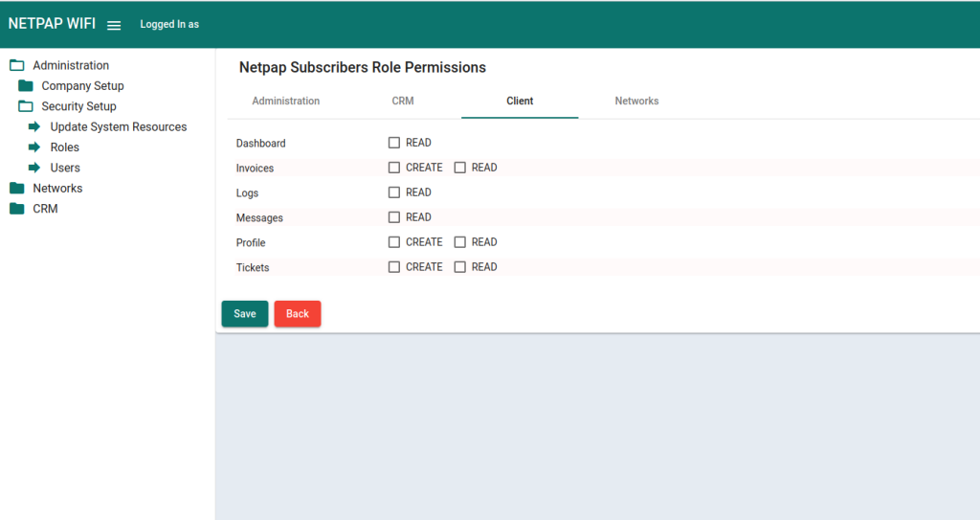Enable CREATE permission for Tickets
Viewport: 980px width, 520px height.
point(393,267)
